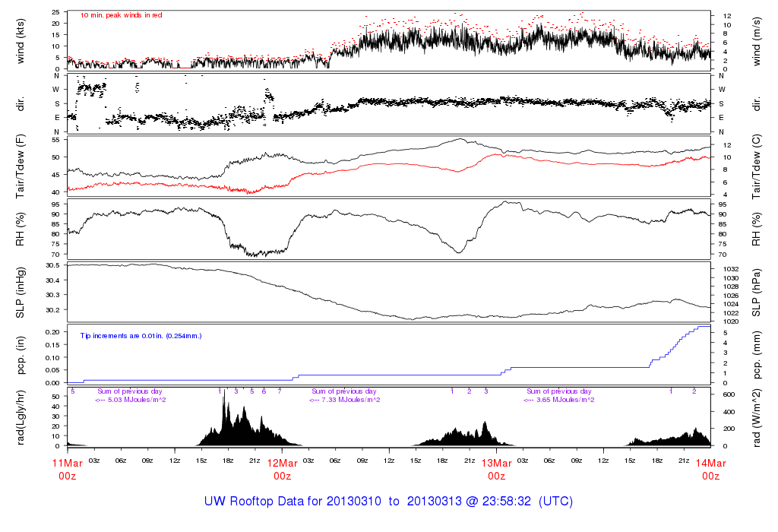Screen dimensions: 778x532
Task: Click the 'wind (m/s)' right axis label
Action: point(756,41)
